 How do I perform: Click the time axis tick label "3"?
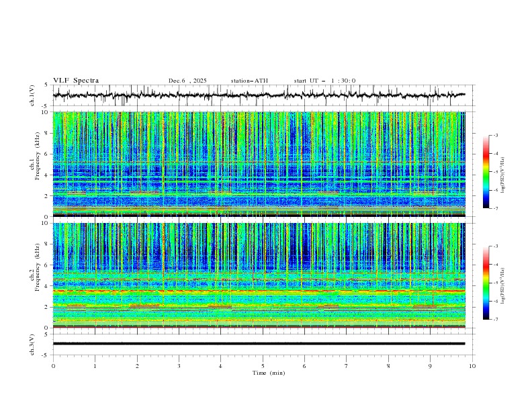click(x=179, y=366)
